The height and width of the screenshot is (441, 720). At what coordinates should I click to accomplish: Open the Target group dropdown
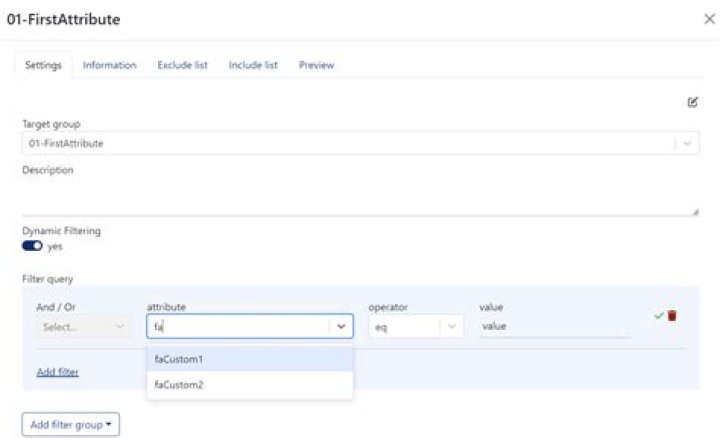tap(686, 143)
